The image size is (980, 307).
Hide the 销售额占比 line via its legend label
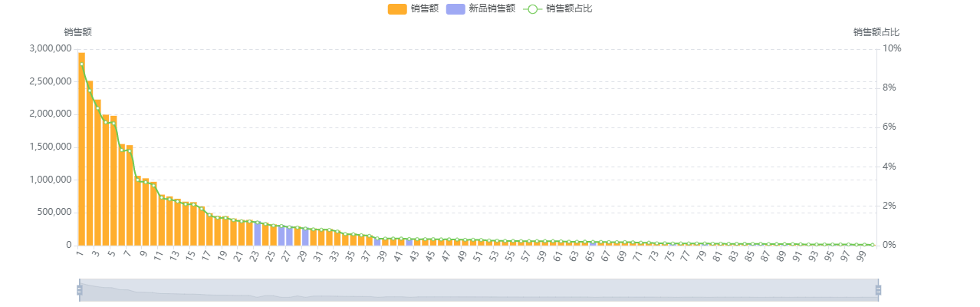click(x=568, y=8)
